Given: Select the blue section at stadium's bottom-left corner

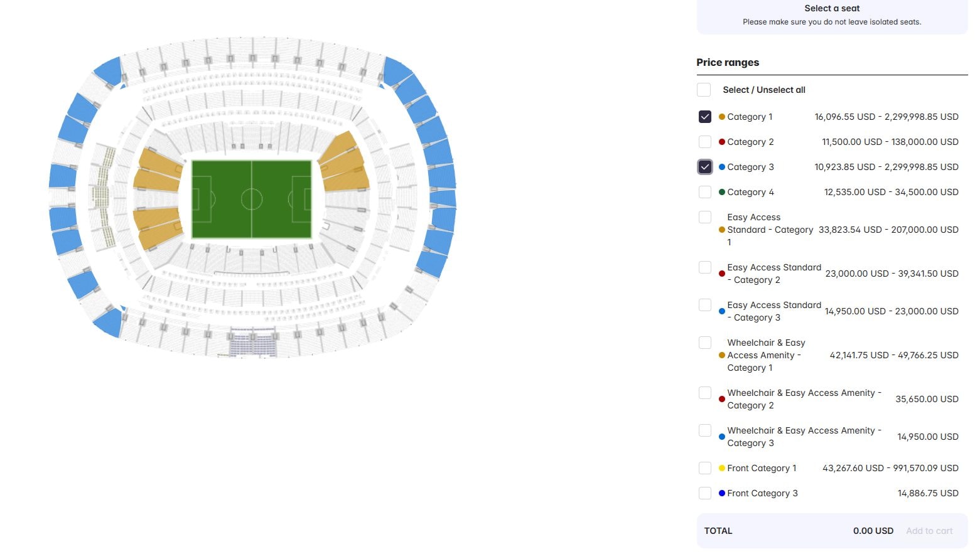Looking at the screenshot, I should point(108,322).
